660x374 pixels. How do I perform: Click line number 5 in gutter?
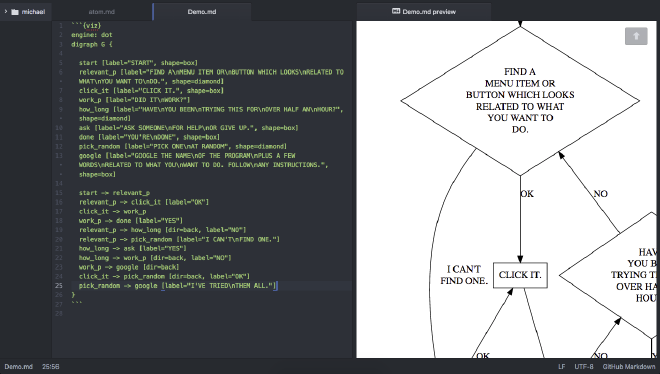pyautogui.click(x=61, y=63)
